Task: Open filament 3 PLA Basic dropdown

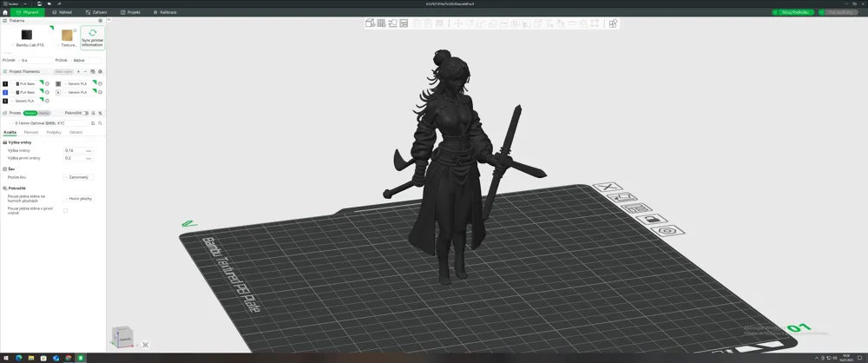Action: pos(27,92)
